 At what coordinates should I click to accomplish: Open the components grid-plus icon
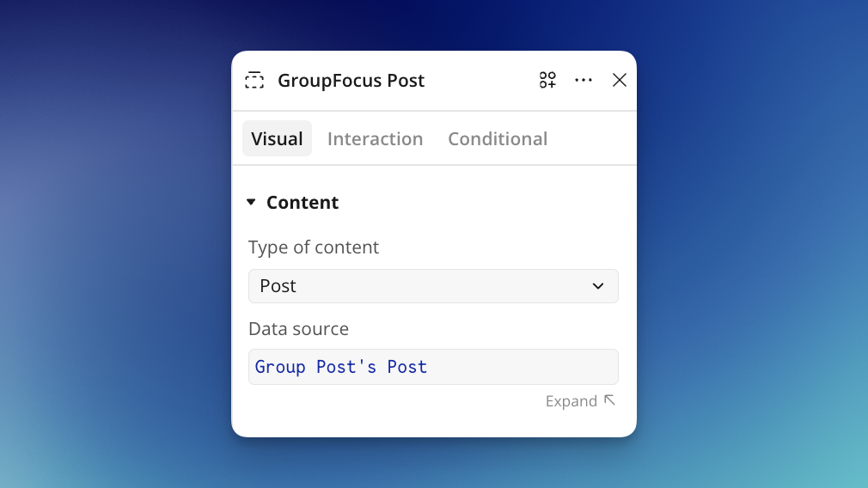tap(547, 80)
